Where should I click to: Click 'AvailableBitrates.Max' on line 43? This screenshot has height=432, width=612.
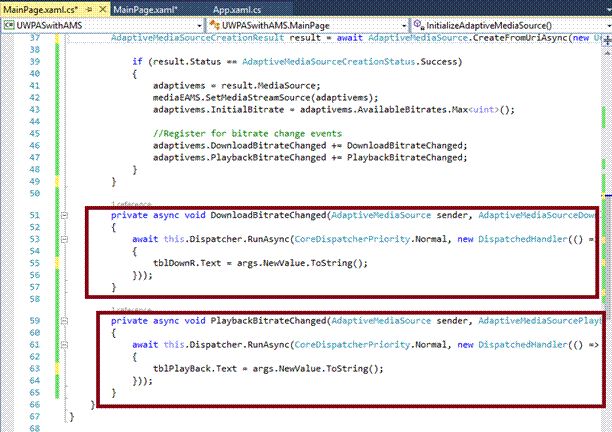(x=413, y=110)
